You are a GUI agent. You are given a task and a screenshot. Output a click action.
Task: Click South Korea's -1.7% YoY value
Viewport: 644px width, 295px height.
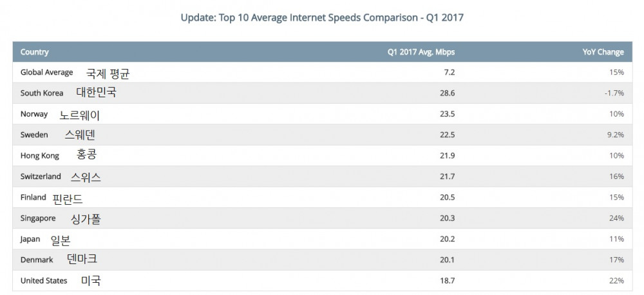pyautogui.click(x=614, y=93)
